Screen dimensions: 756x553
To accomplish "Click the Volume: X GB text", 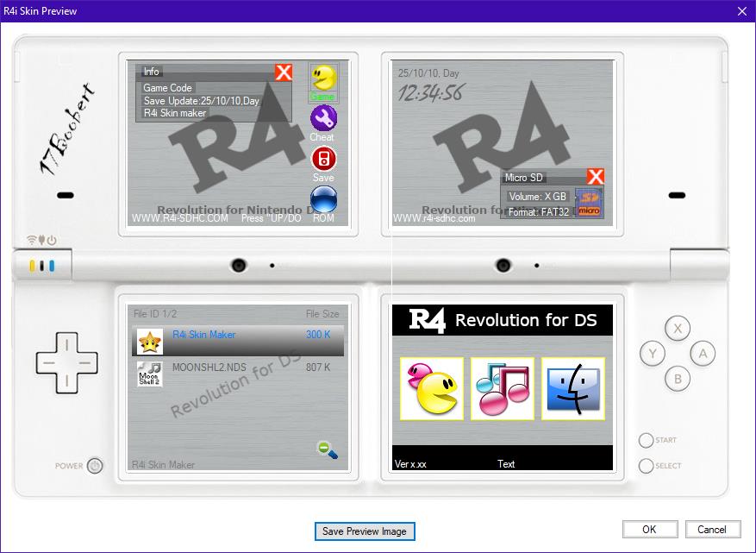I will (x=538, y=197).
